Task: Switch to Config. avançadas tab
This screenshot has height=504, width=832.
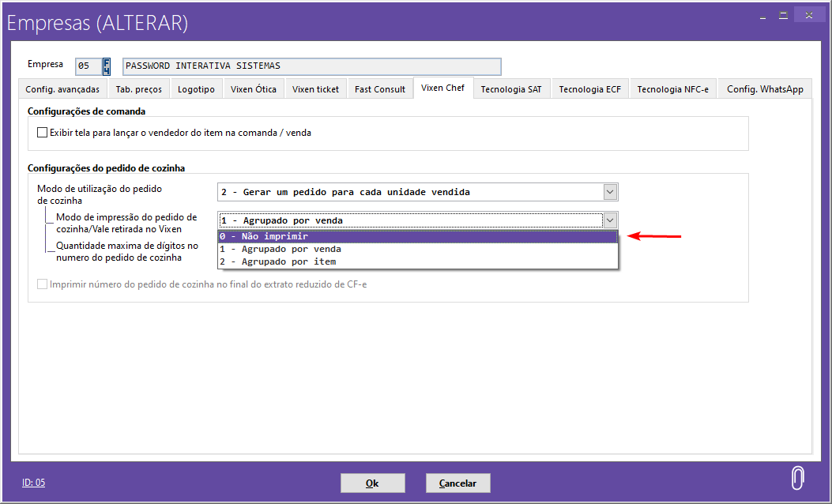Action: [x=62, y=89]
